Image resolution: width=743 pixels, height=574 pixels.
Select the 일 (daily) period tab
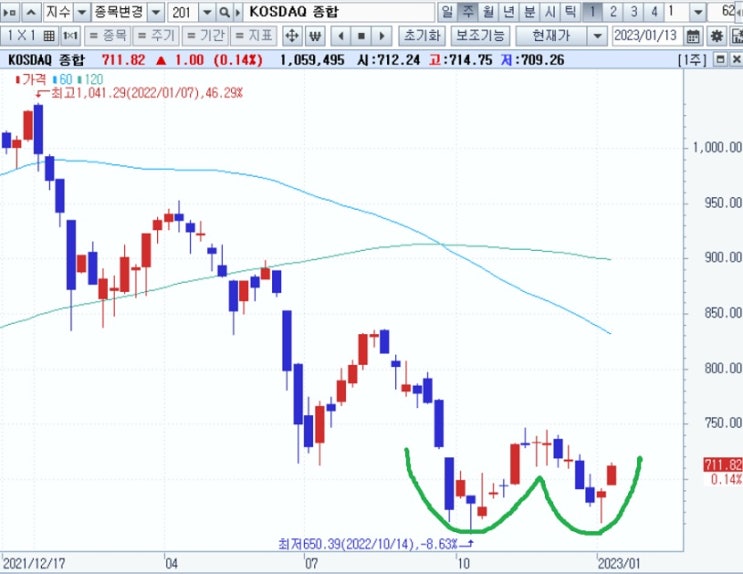tap(447, 12)
